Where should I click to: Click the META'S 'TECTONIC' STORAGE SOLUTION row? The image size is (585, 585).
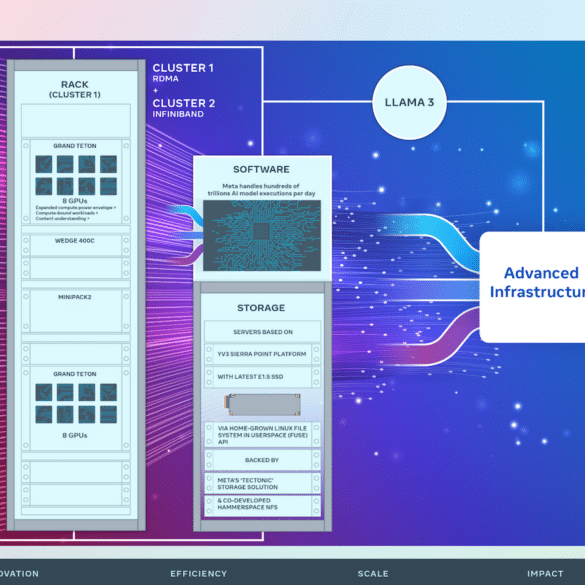(262, 484)
